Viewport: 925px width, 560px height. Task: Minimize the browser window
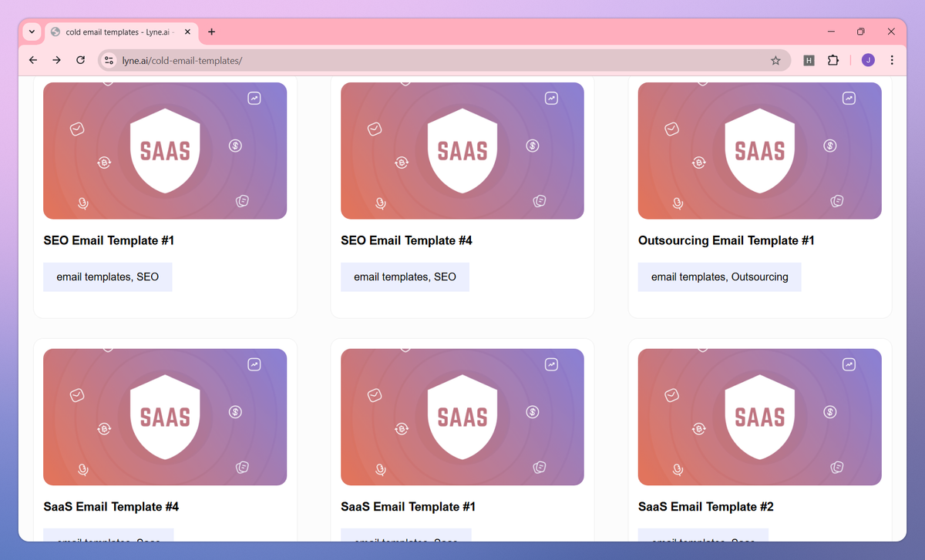[831, 32]
